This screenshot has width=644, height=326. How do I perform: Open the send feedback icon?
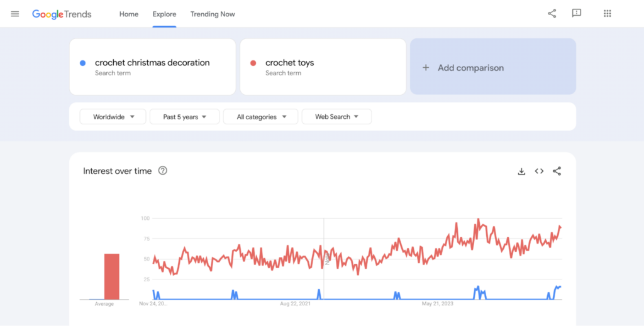click(577, 13)
